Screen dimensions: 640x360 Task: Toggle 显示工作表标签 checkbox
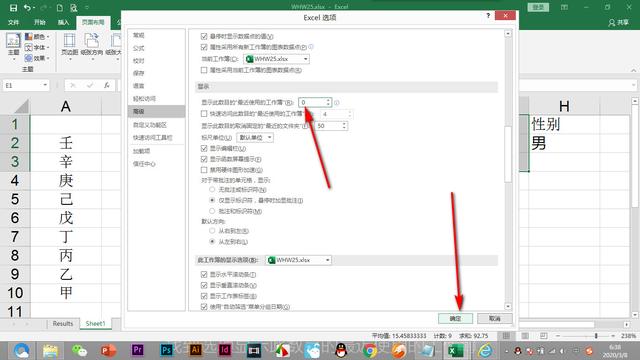pos(204,296)
